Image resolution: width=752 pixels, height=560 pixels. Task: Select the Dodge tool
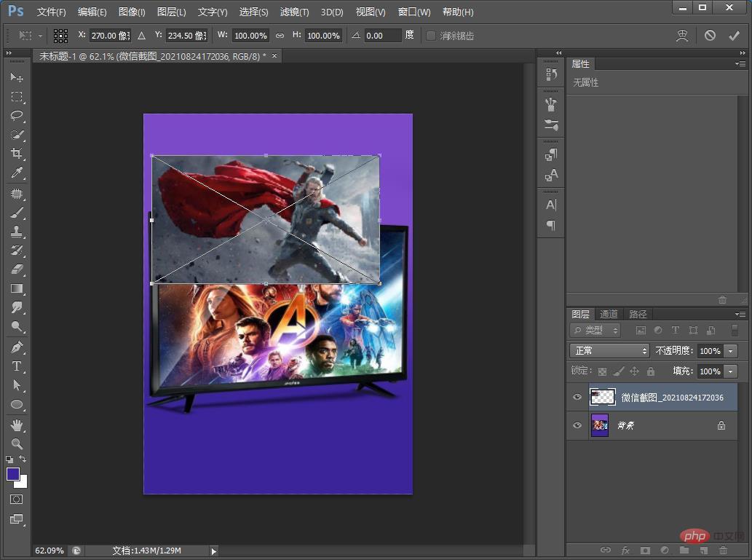point(16,327)
